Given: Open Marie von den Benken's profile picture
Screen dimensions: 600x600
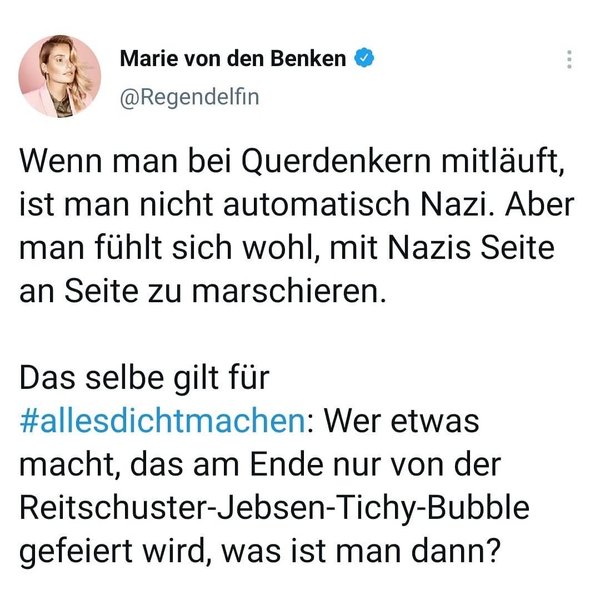Looking at the screenshot, I should tap(60, 76).
